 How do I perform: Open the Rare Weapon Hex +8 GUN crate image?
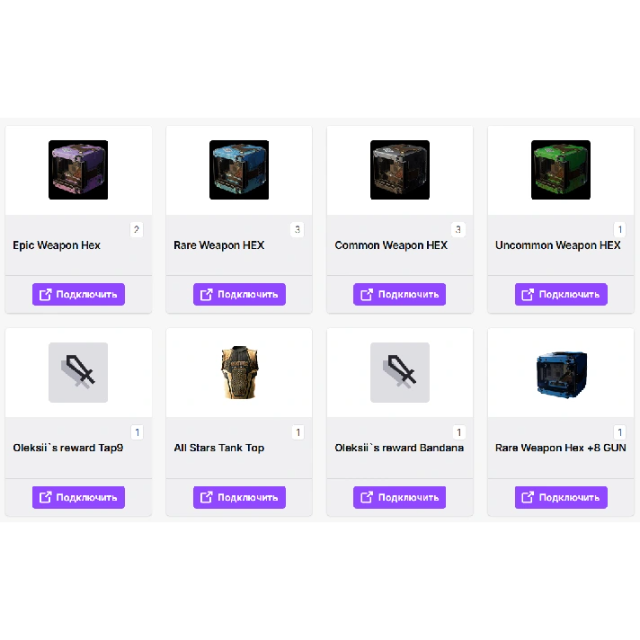pyautogui.click(x=561, y=373)
